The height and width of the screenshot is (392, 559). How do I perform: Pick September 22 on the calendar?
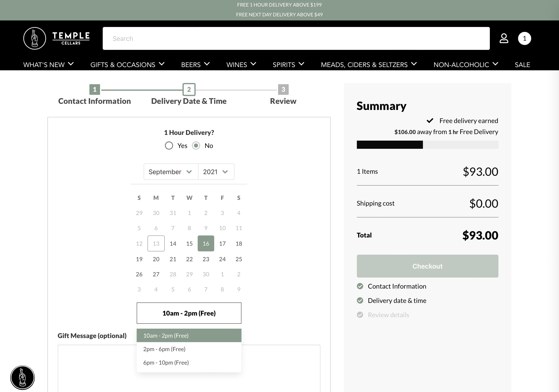coord(189,259)
